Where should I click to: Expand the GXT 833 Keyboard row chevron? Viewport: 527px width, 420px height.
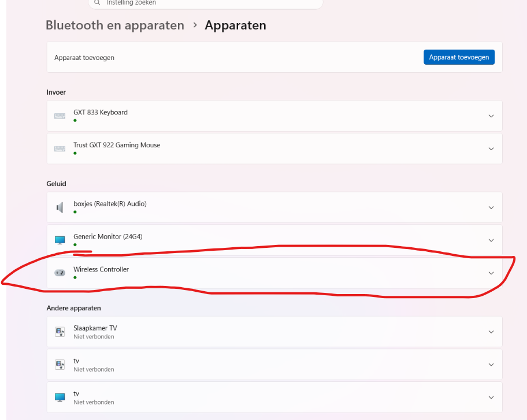coord(491,116)
